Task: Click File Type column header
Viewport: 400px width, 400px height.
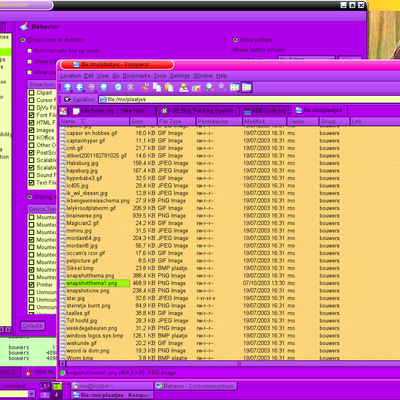Action: pyautogui.click(x=176, y=122)
